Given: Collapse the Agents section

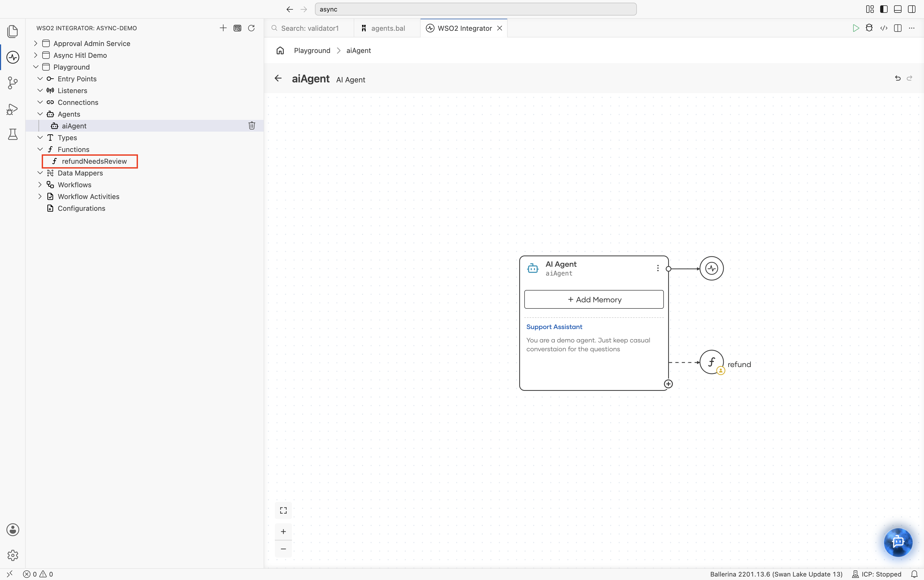Looking at the screenshot, I should (x=40, y=114).
